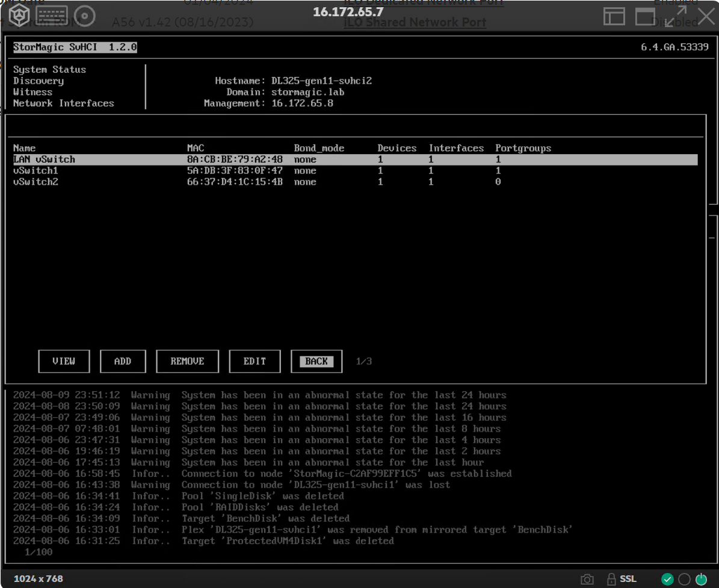Click log entry Pool 'SingleDisk' was deleted
Image resolution: width=719 pixels, height=588 pixels.
[178, 496]
